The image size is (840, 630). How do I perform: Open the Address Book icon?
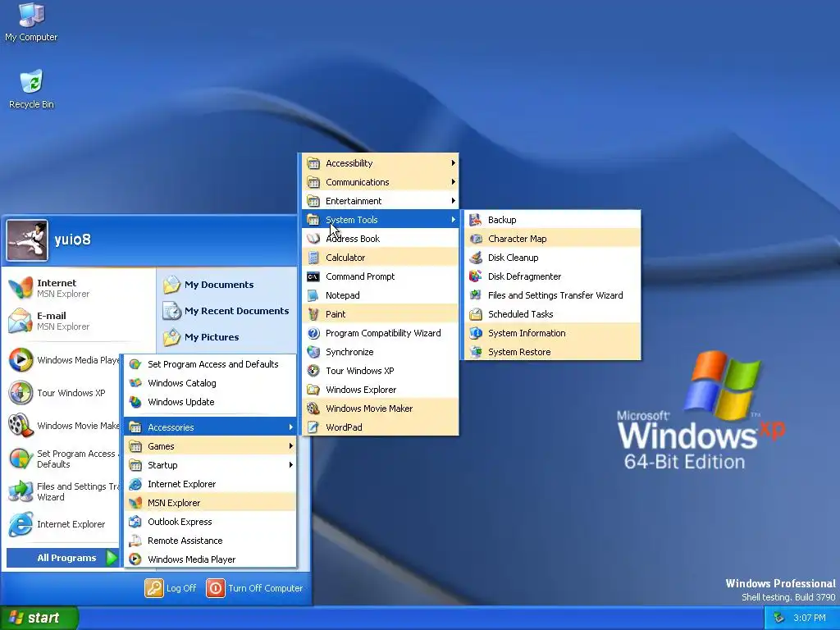[313, 239]
